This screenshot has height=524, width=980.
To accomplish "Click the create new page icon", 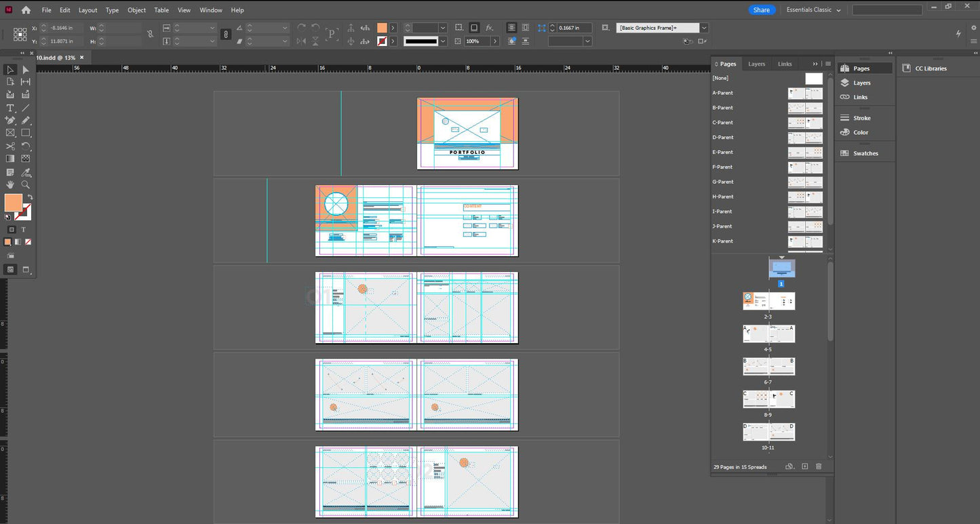I will [x=805, y=466].
